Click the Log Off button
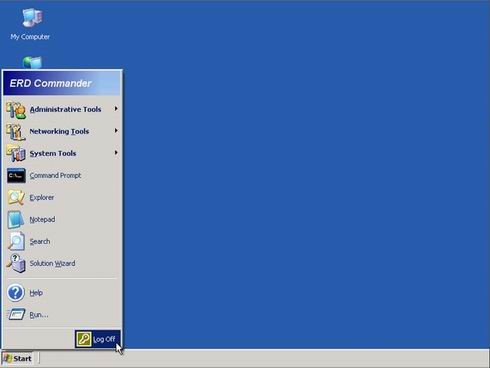The image size is (490, 368). pyautogui.click(x=98, y=339)
